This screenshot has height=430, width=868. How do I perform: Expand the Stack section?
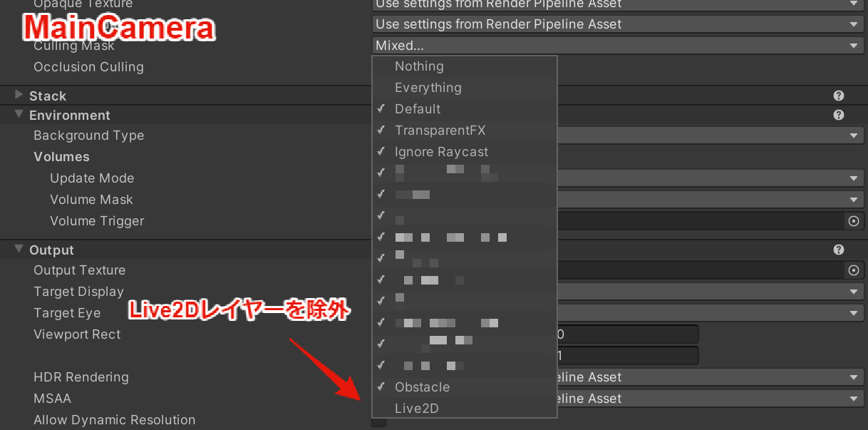(x=17, y=95)
